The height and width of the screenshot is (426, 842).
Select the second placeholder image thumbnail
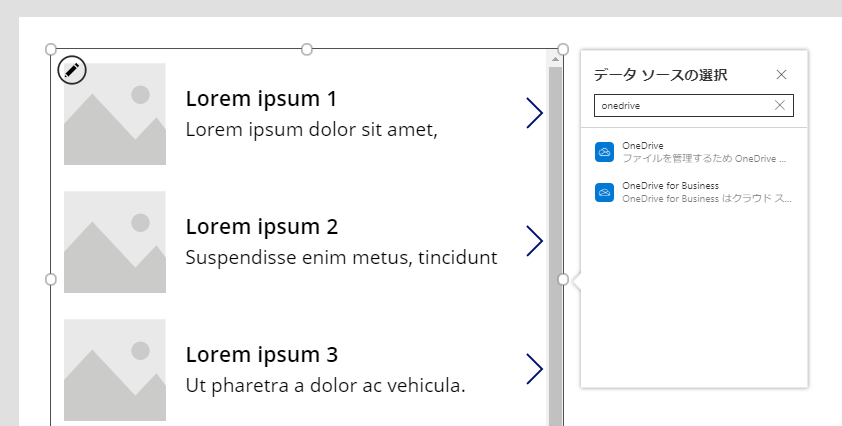(x=115, y=242)
